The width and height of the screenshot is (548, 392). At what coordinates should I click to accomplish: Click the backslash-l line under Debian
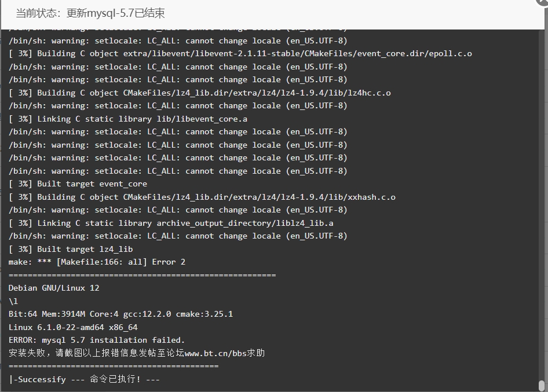point(13,301)
